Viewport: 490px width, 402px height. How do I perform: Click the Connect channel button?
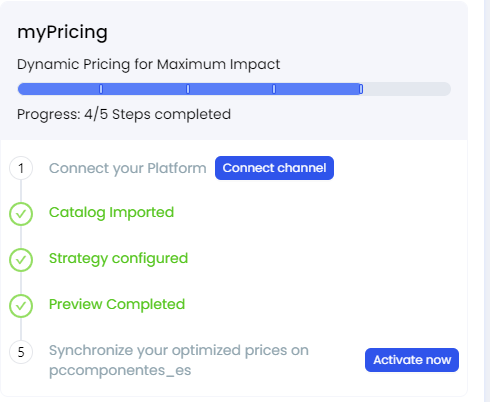[274, 168]
